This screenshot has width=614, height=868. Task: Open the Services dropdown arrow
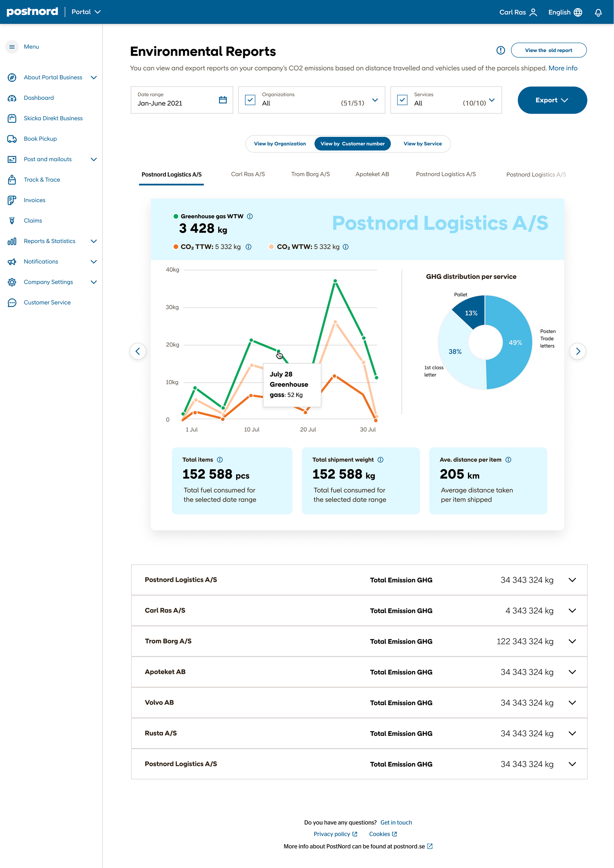(492, 100)
